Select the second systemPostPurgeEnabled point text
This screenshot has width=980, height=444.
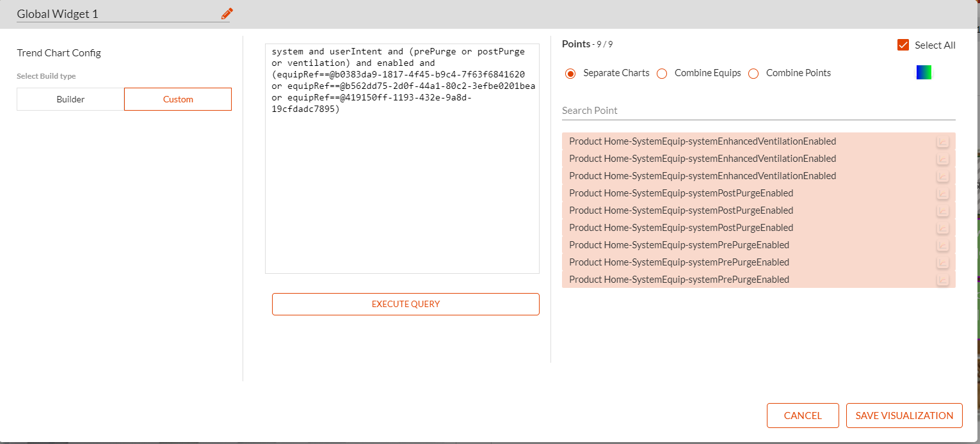click(x=681, y=210)
